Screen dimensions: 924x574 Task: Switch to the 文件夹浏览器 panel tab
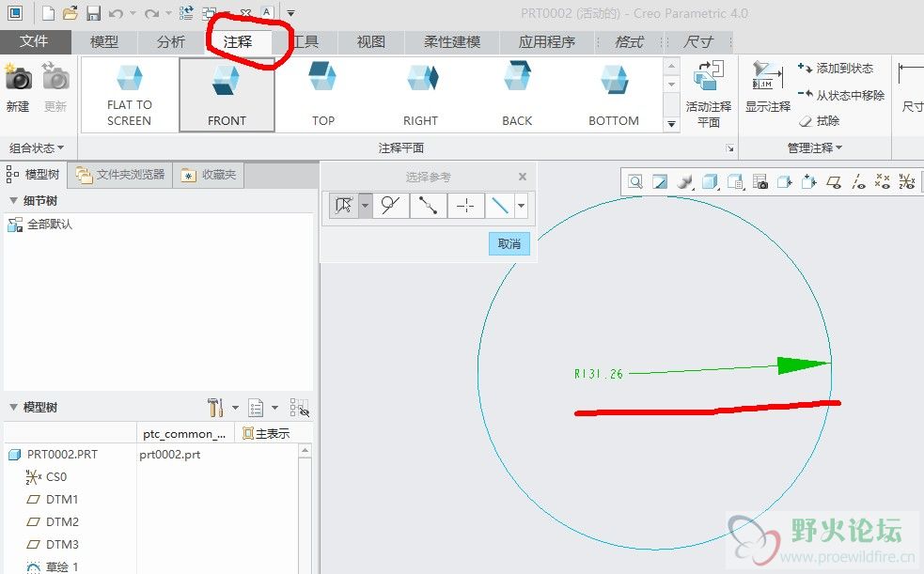pos(120,175)
